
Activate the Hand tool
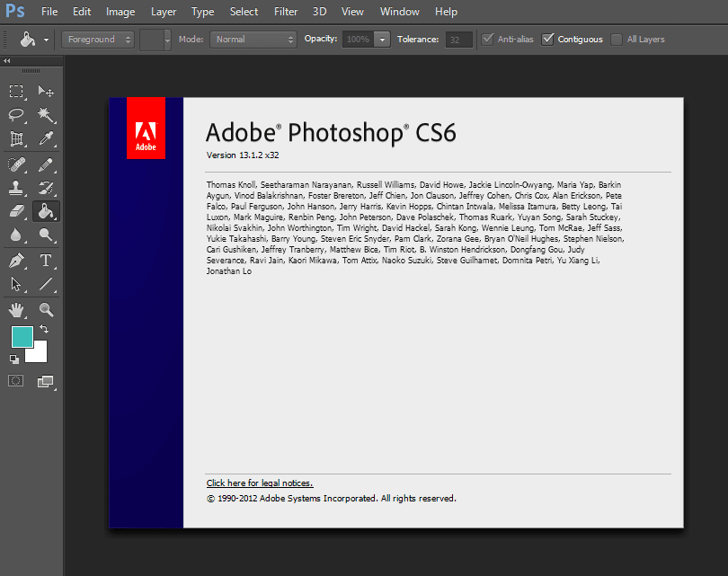point(16,310)
